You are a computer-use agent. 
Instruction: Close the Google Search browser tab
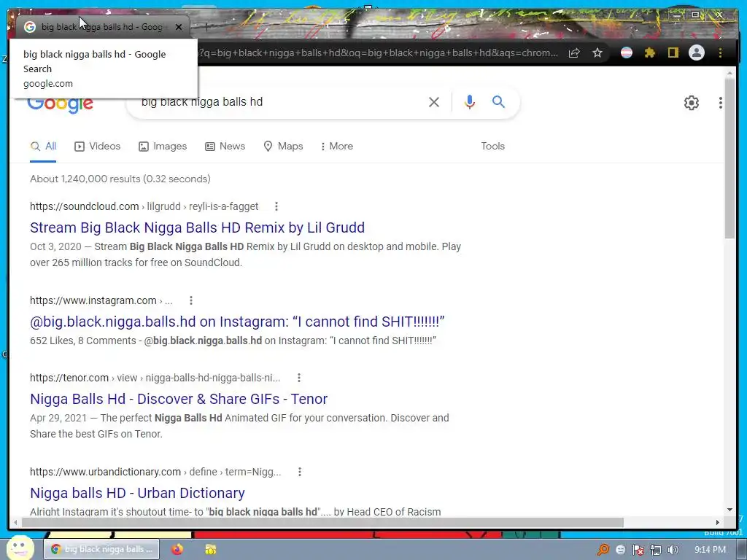[179, 27]
